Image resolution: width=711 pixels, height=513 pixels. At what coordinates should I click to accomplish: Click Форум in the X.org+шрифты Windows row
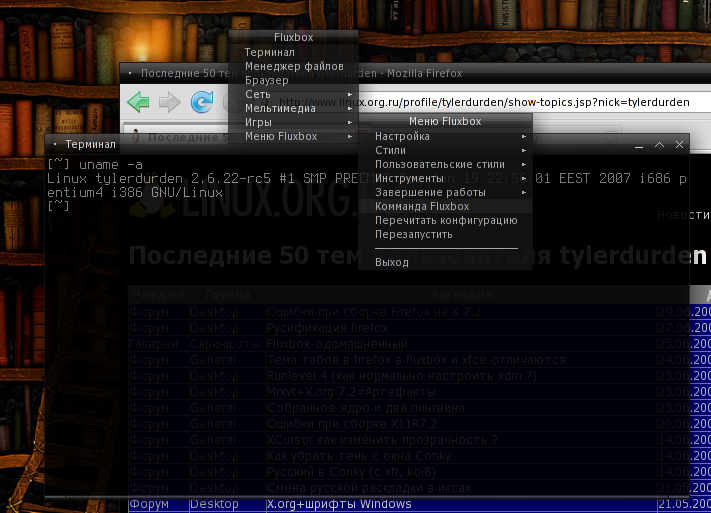tap(149, 504)
